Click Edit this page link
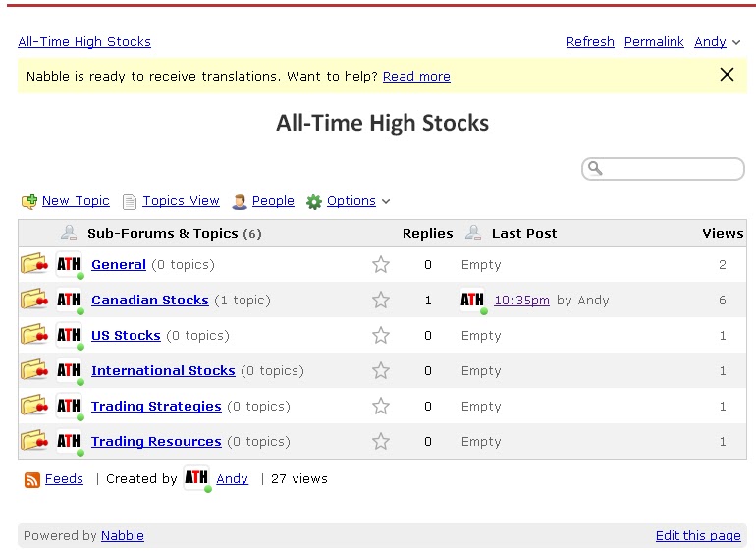Image resolution: width=756 pixels, height=551 pixels. tap(698, 535)
